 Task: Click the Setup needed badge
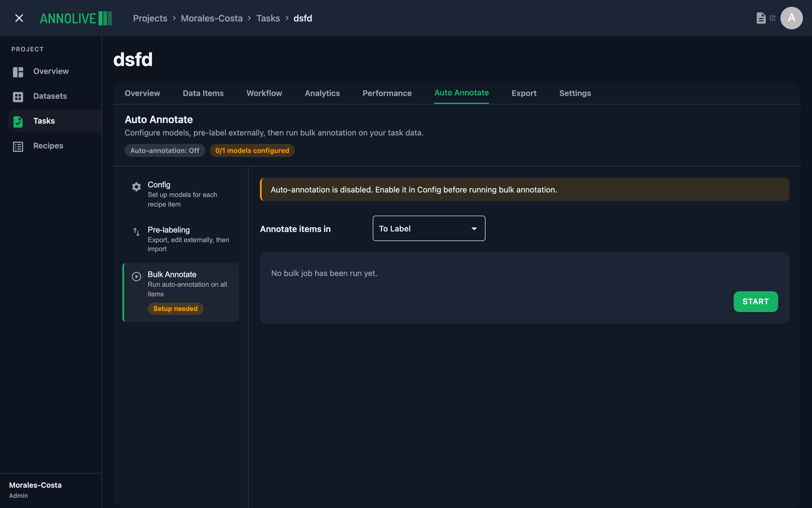175,309
